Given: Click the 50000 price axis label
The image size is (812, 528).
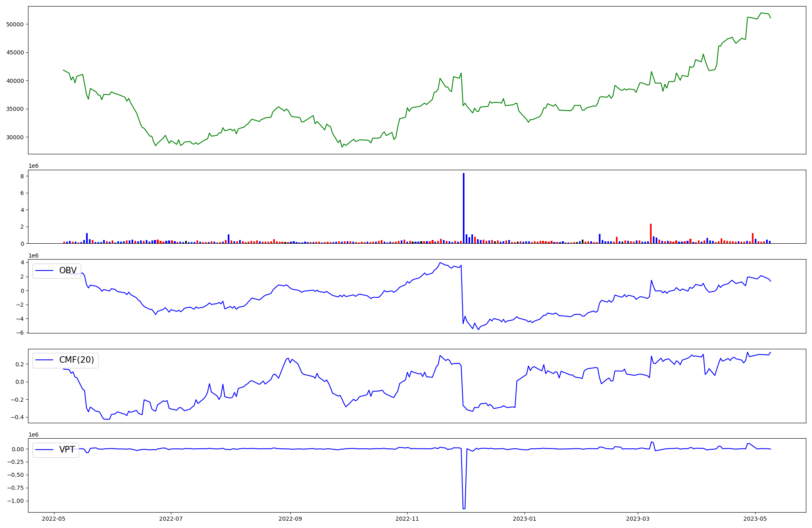Looking at the screenshot, I should tap(15, 24).
